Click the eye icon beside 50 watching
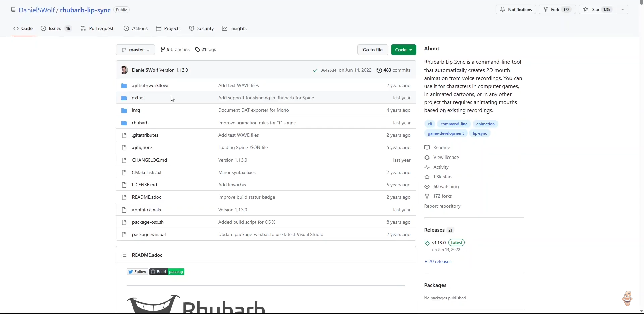This screenshot has height=314, width=644. 427,187
